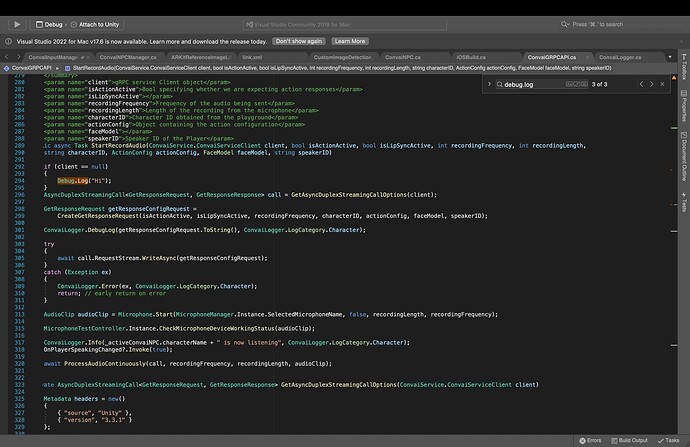Image resolution: width=690 pixels, height=447 pixels.
Task: Switch to the iOSBuild.cs tab
Action: (471, 57)
